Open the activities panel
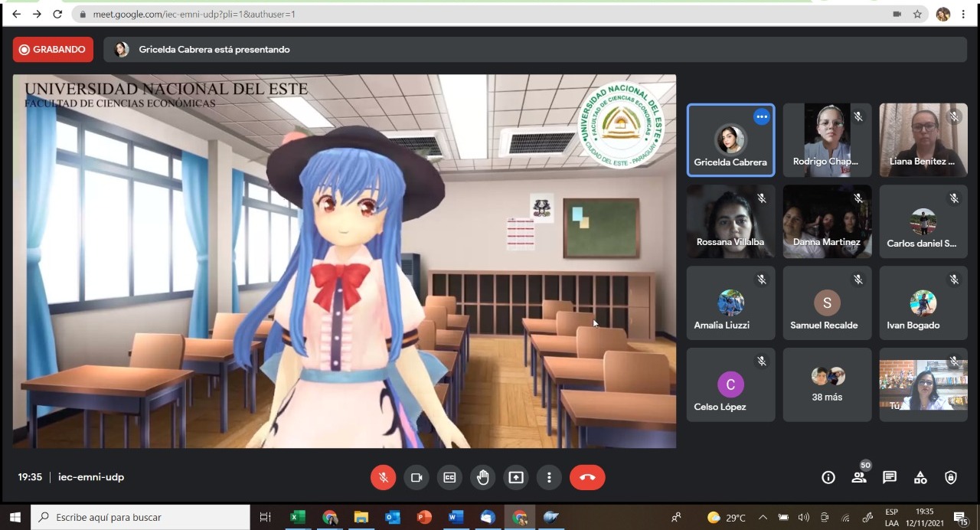 (x=920, y=477)
